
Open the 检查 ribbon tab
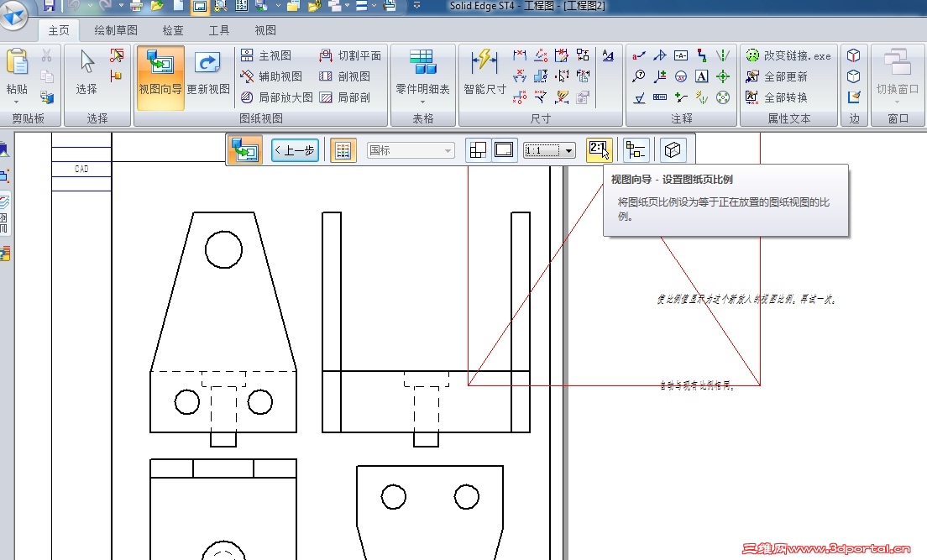coord(173,30)
